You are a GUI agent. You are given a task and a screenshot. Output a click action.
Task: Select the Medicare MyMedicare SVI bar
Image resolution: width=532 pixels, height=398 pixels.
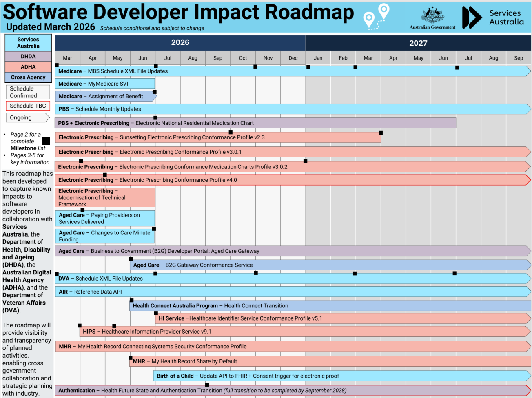click(105, 84)
